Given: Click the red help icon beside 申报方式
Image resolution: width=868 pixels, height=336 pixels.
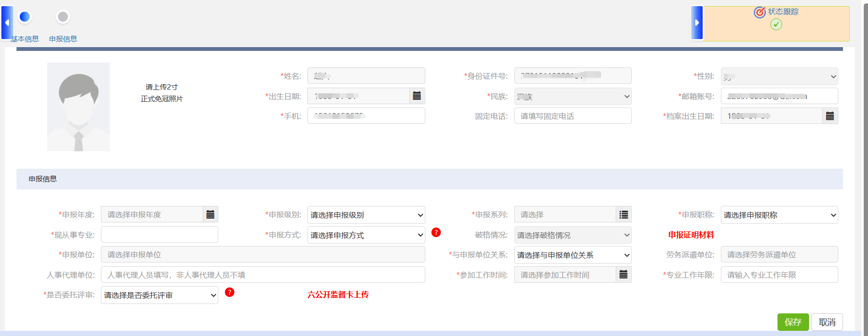Looking at the screenshot, I should [436, 232].
